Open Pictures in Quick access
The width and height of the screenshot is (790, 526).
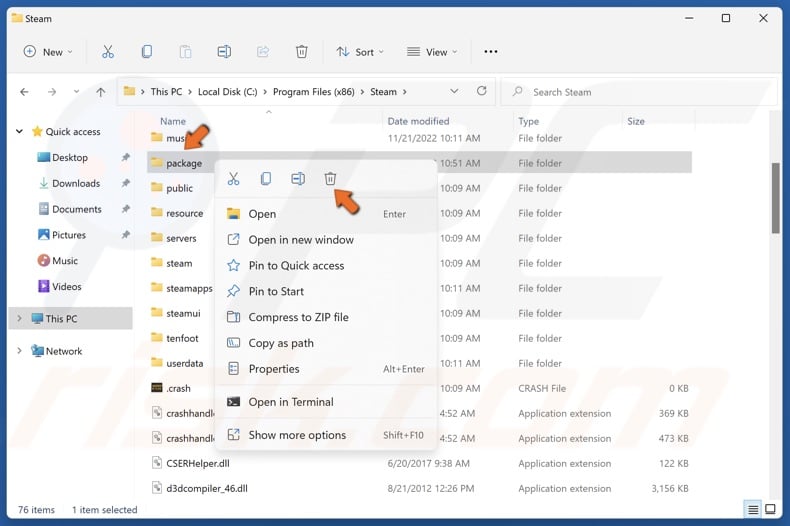pyautogui.click(x=69, y=235)
